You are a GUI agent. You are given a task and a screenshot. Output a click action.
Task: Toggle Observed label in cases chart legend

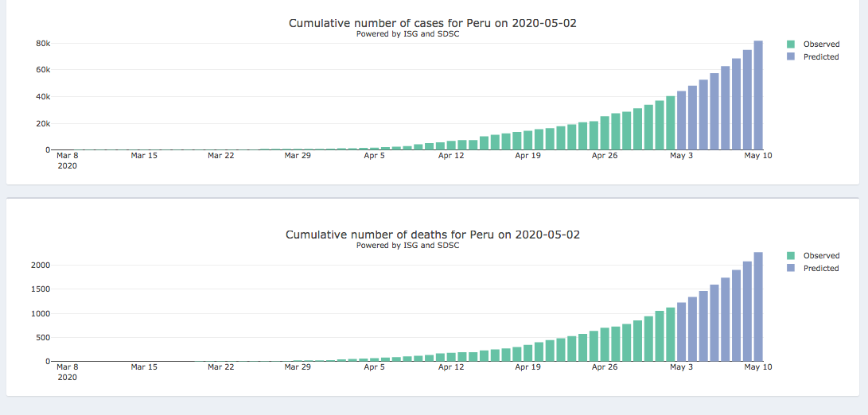point(821,45)
